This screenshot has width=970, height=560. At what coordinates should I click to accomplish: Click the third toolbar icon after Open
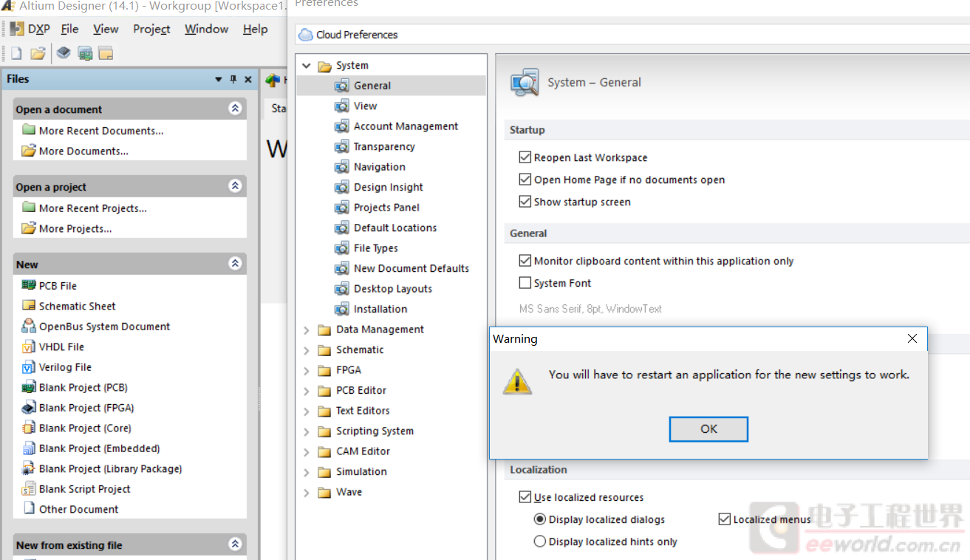coord(64,53)
